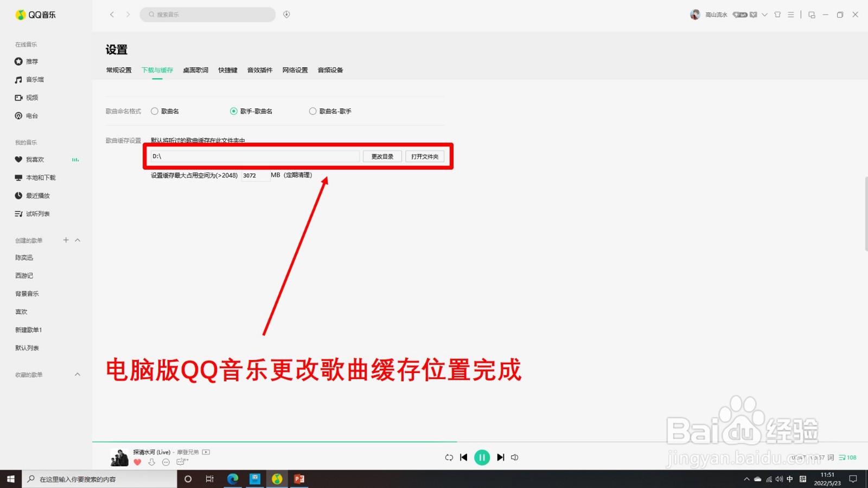The image size is (868, 488).
Task: Switch to 快捷键 tab
Action: (228, 70)
